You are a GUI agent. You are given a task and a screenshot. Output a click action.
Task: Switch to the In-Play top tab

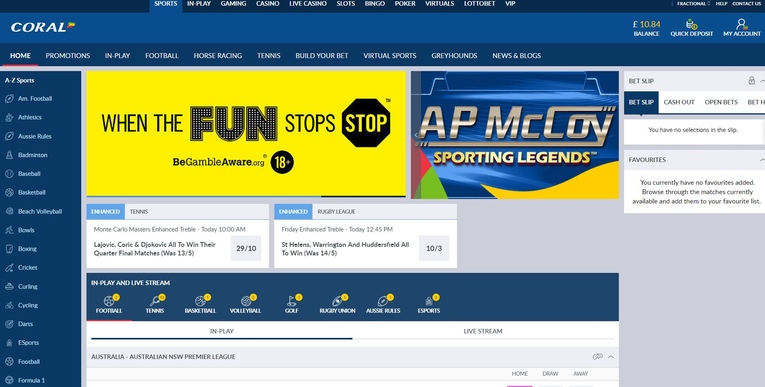click(199, 4)
